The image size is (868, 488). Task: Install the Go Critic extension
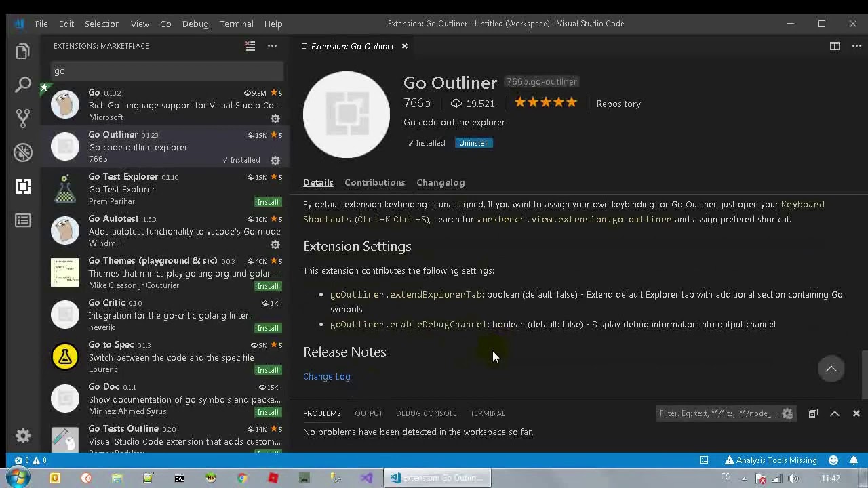click(x=268, y=328)
